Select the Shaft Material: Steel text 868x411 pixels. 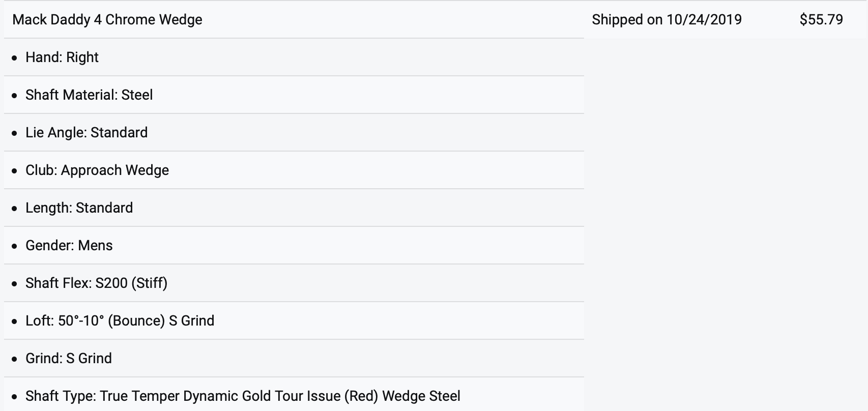pyautogui.click(x=89, y=95)
